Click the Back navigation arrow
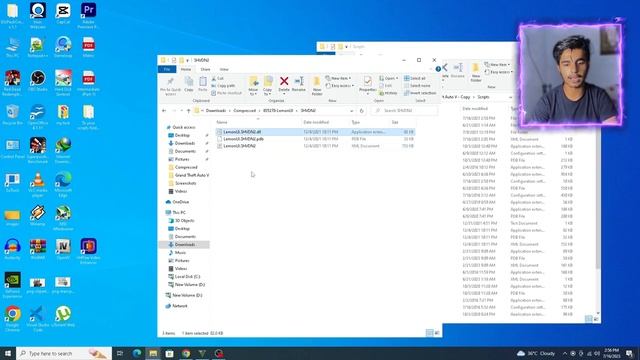Image resolution: width=640 pixels, height=360 pixels. coord(164,111)
